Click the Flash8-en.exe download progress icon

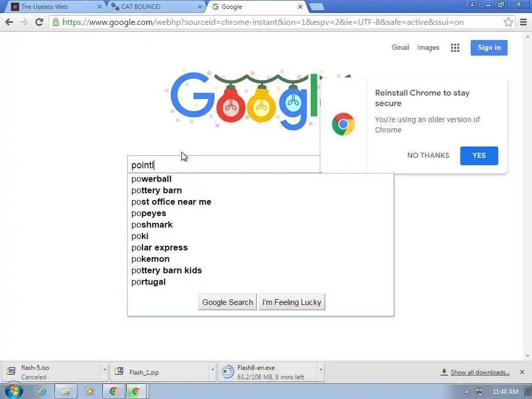coord(227,372)
